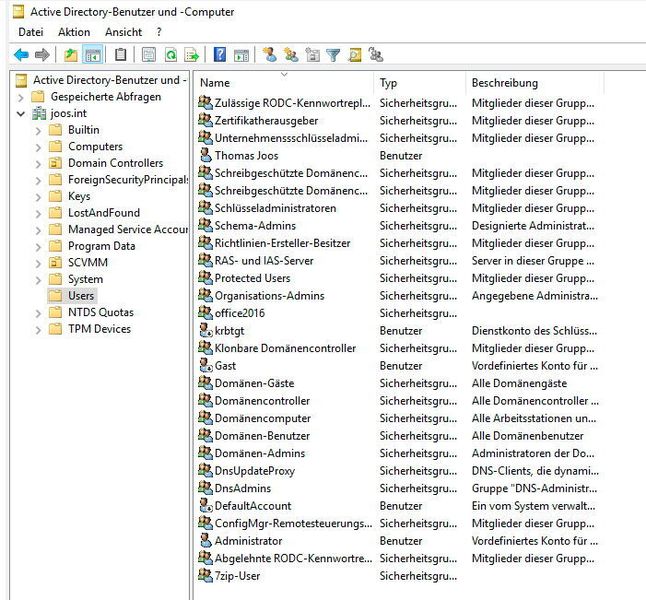Expand the LostAndFound container
This screenshot has width=646, height=600.
click(38, 213)
